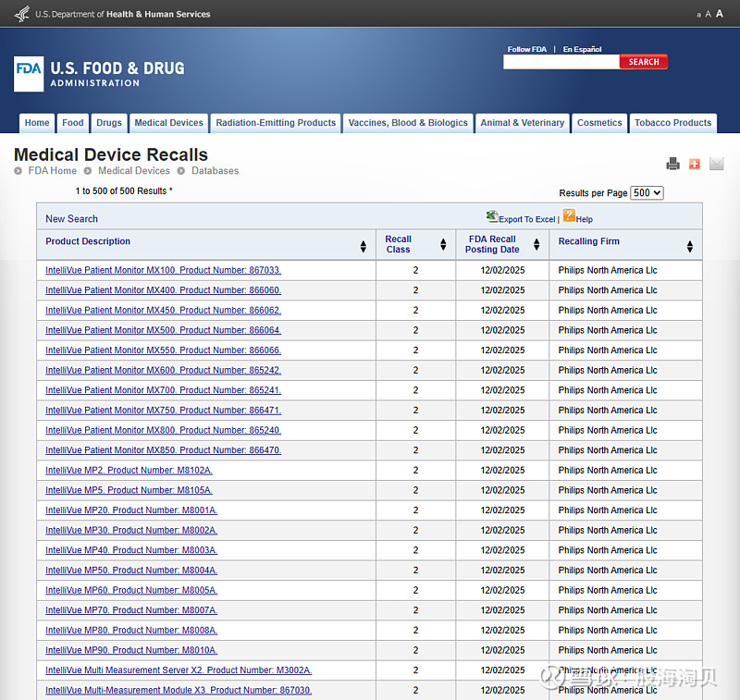The image size is (740, 700).
Task: Click the HHS eagle logo
Action: pos(22,14)
